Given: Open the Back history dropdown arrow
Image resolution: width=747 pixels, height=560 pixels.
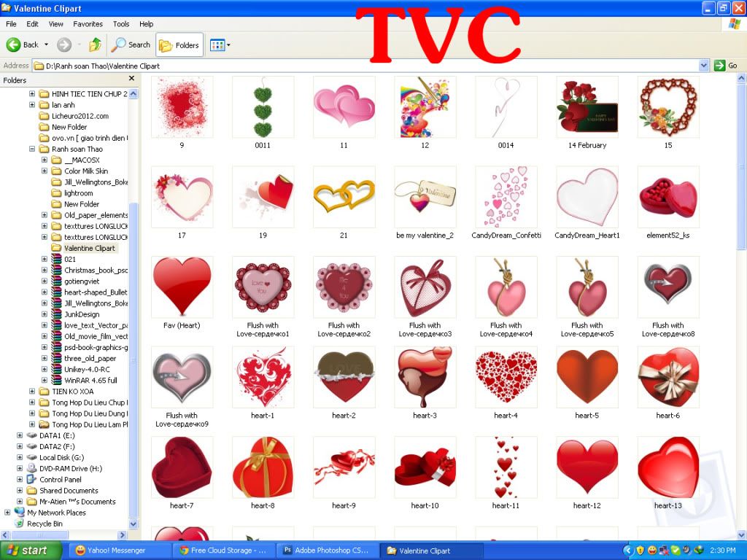Looking at the screenshot, I should point(46,44).
